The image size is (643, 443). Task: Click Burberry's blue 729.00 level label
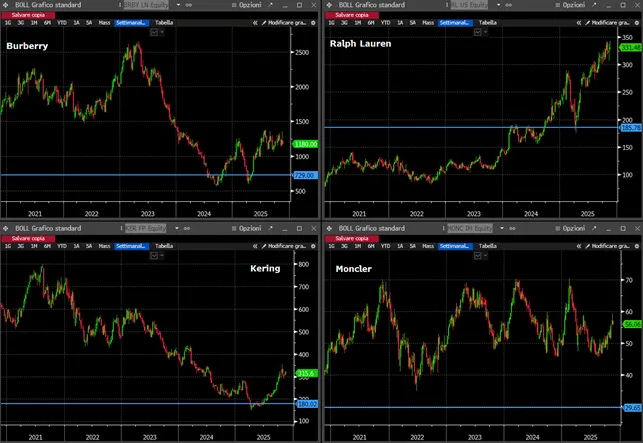coord(305,175)
